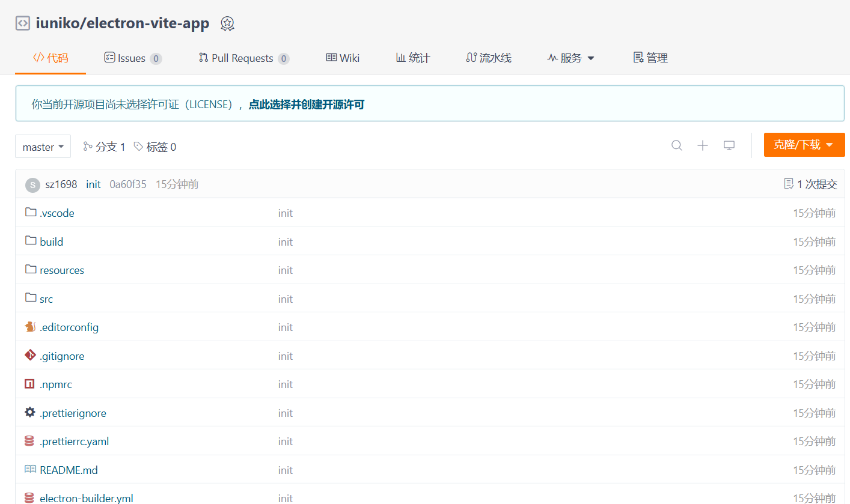850x504 pixels.
Task: Click the .editorconfig mouse icon
Action: click(x=30, y=327)
